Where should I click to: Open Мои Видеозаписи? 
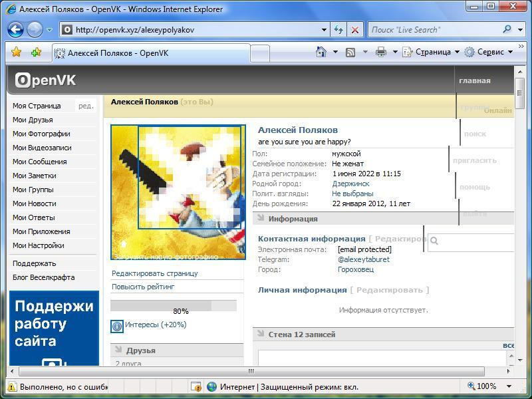click(42, 148)
